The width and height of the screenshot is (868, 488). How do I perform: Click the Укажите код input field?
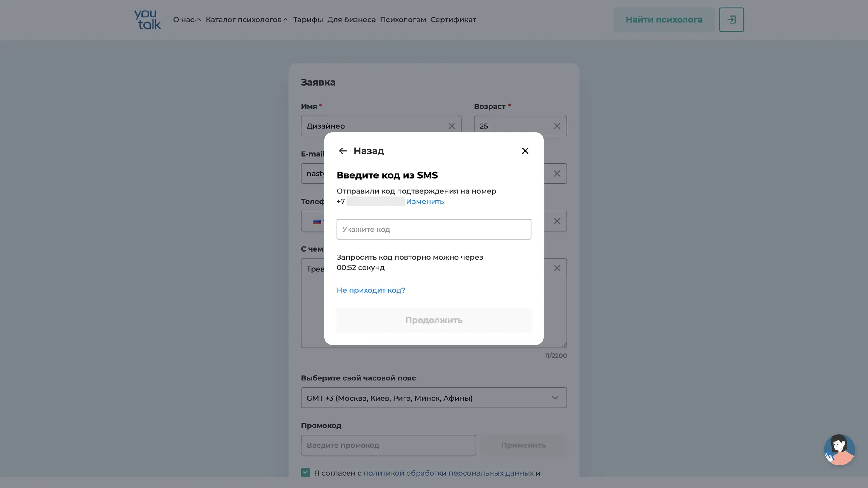tap(433, 229)
